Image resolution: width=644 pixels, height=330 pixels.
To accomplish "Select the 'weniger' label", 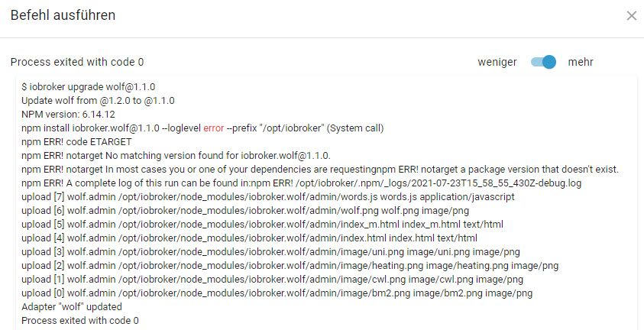I will [497, 62].
